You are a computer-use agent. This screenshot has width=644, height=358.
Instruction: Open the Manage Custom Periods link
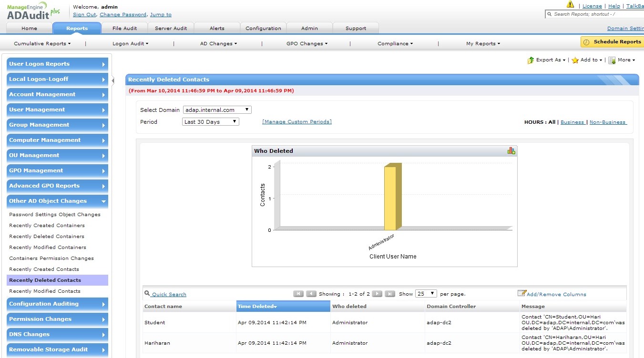(x=296, y=122)
